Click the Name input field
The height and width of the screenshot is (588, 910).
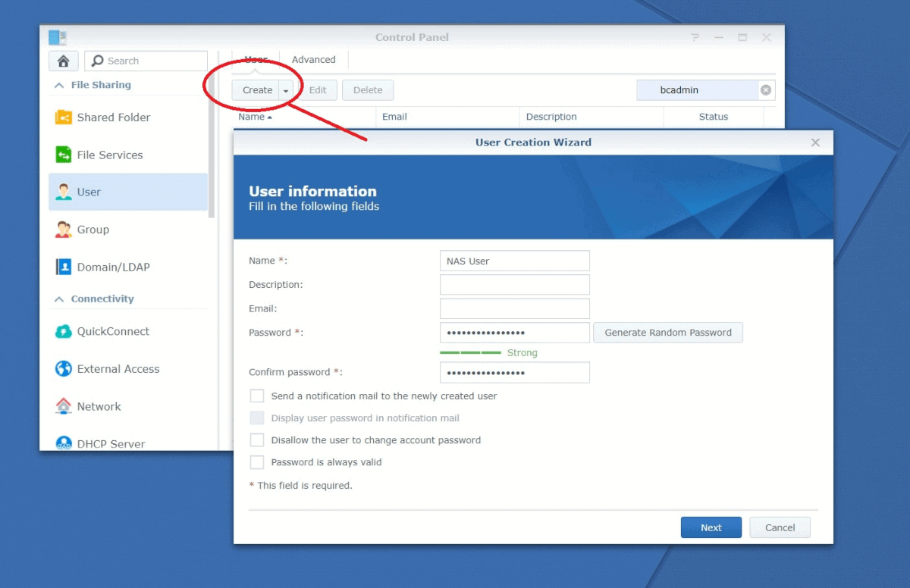tap(515, 261)
